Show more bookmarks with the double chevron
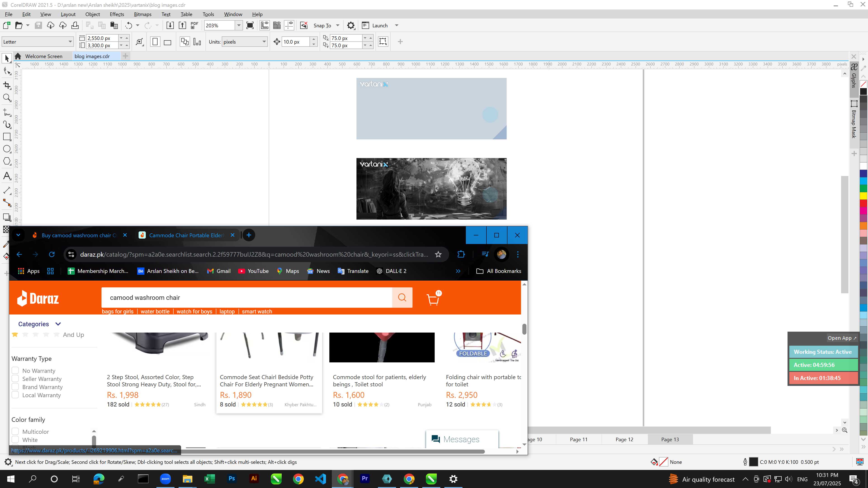 tap(458, 271)
